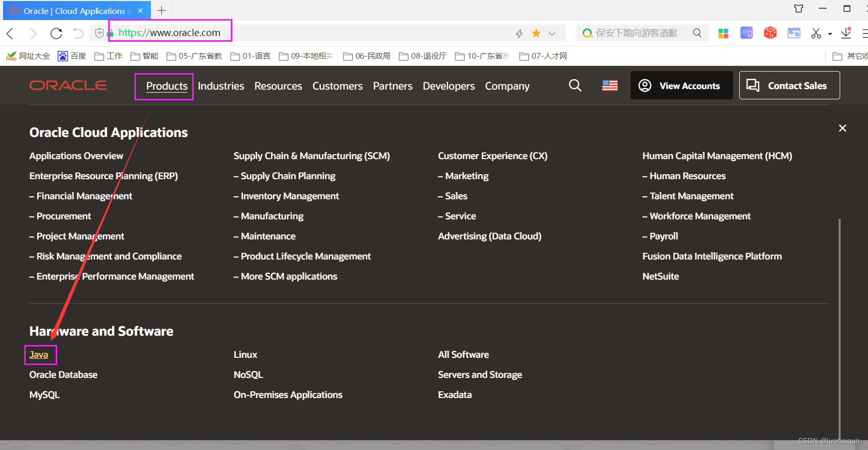Open the downloads icon
This screenshot has width=868, height=450.
coord(846,33)
